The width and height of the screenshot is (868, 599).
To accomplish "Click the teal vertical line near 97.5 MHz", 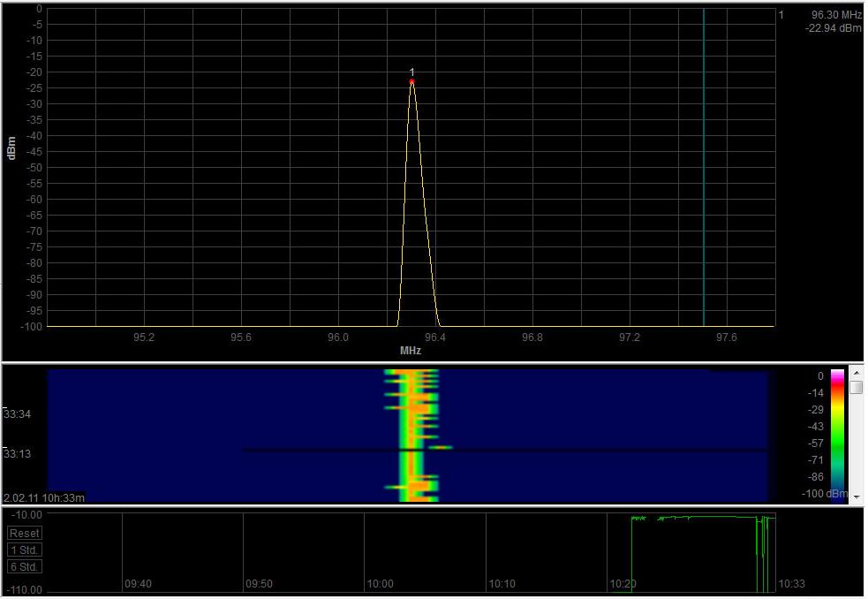I will tap(704, 167).
